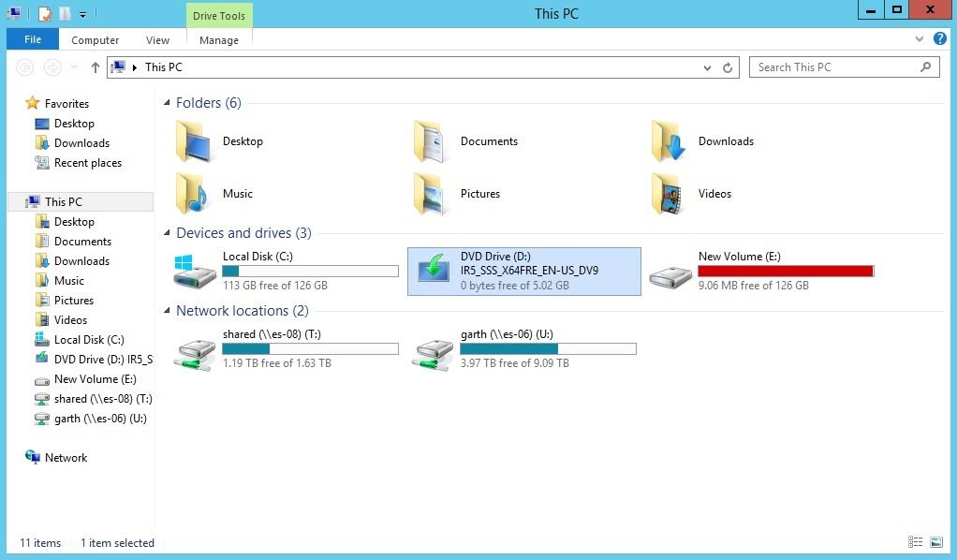Open the Pictures folder in main pane

click(x=457, y=194)
